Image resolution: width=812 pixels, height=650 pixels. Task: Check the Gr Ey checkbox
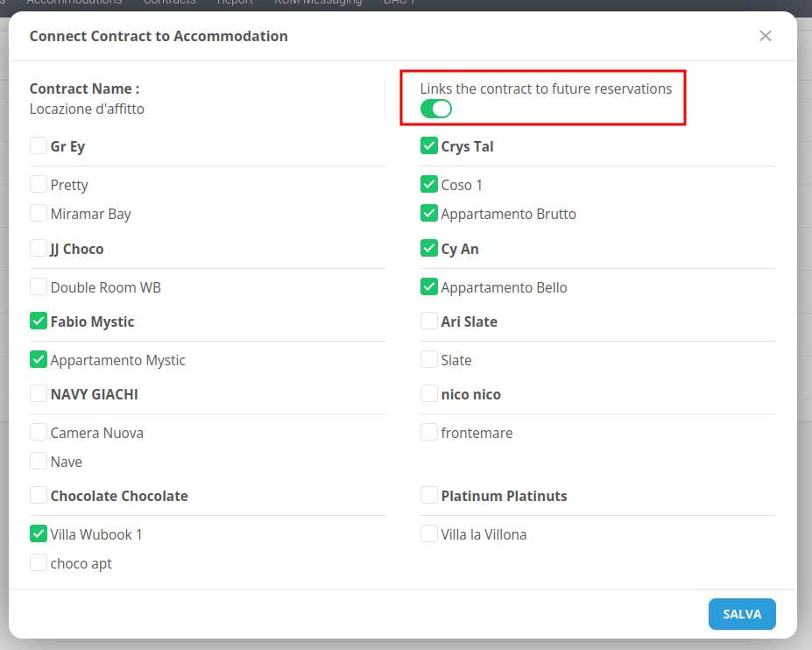[x=39, y=146]
